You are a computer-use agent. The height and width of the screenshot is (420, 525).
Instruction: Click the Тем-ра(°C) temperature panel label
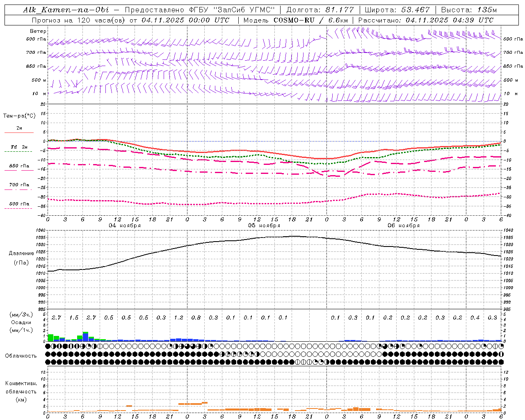tap(19, 116)
